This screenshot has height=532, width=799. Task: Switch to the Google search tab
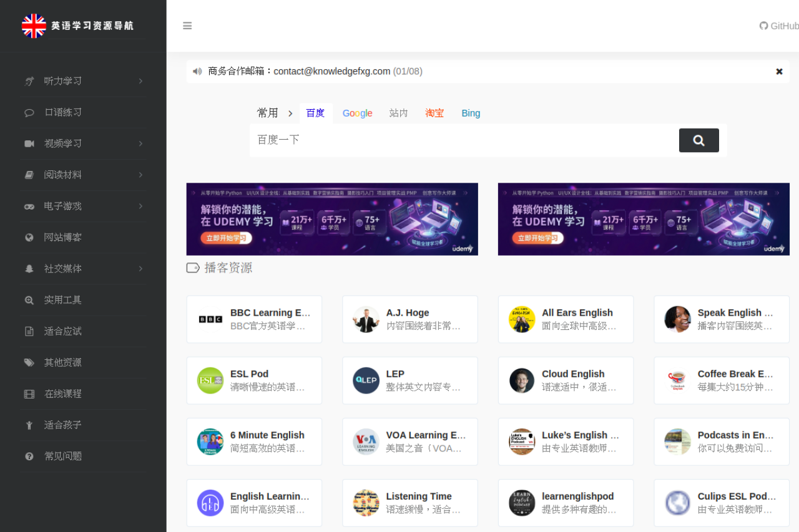[x=357, y=113]
